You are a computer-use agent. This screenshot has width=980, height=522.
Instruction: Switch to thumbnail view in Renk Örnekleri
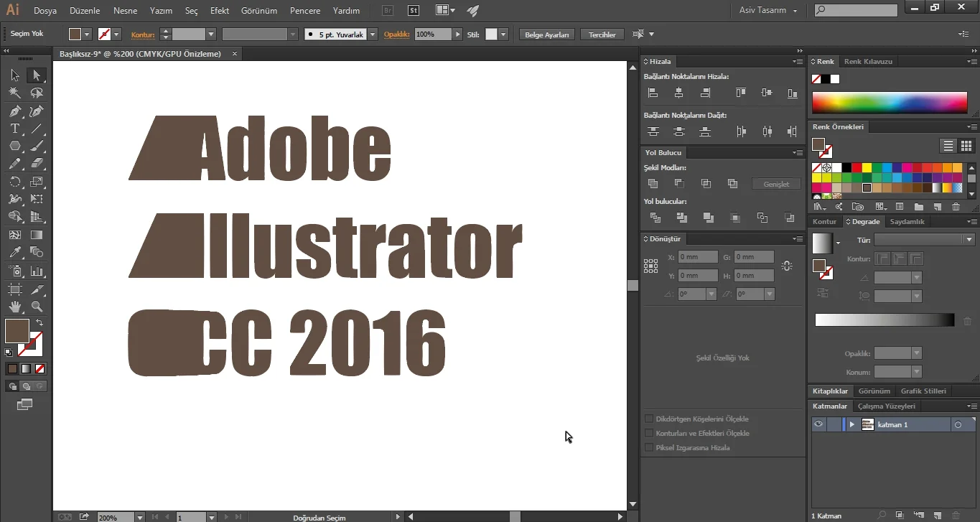[967, 146]
